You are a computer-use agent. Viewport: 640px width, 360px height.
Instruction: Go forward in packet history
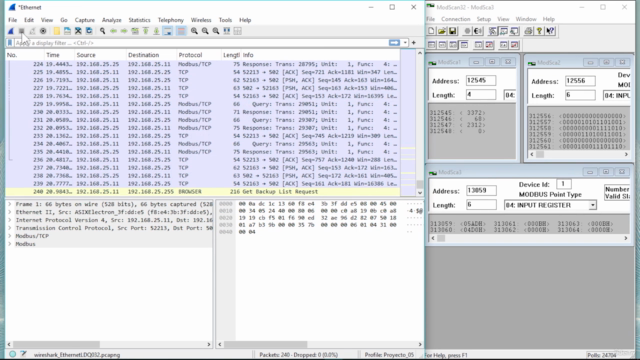click(124, 31)
